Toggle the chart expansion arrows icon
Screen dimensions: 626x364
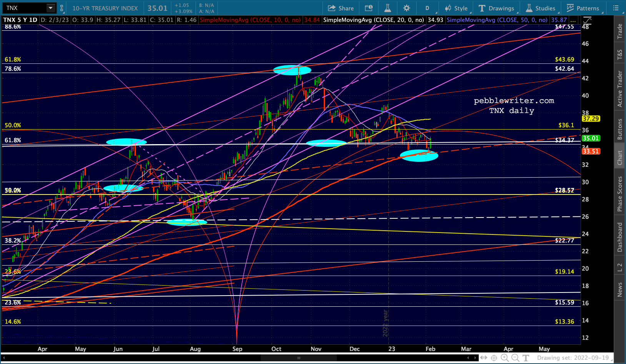483,358
